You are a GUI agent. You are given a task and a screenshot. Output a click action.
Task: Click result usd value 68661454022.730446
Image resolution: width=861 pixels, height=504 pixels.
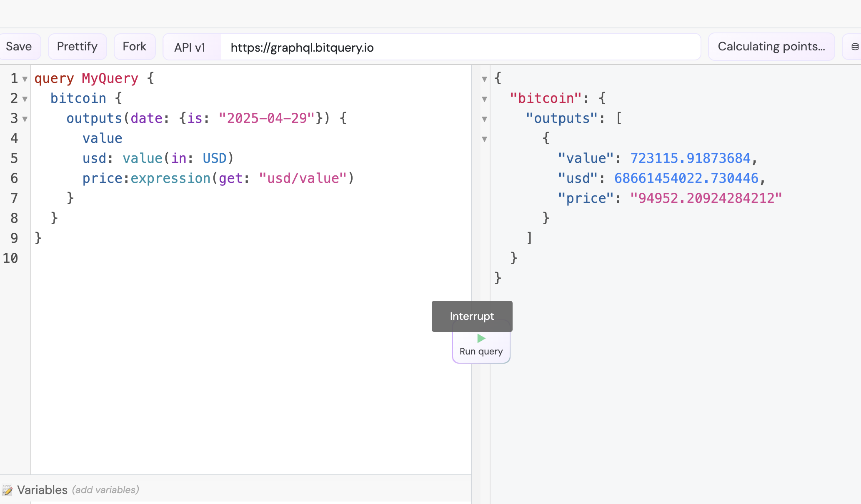click(686, 178)
